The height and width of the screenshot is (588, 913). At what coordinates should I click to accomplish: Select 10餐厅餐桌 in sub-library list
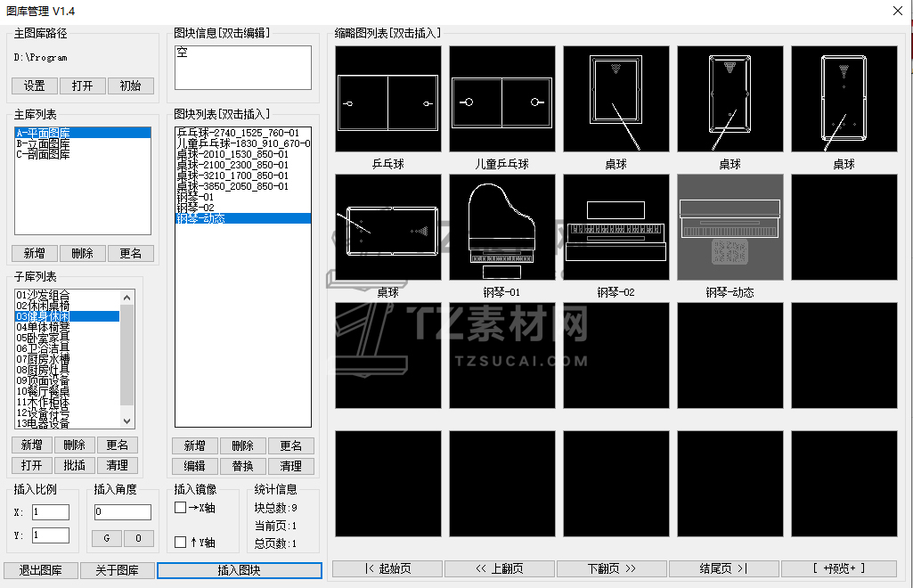67,391
